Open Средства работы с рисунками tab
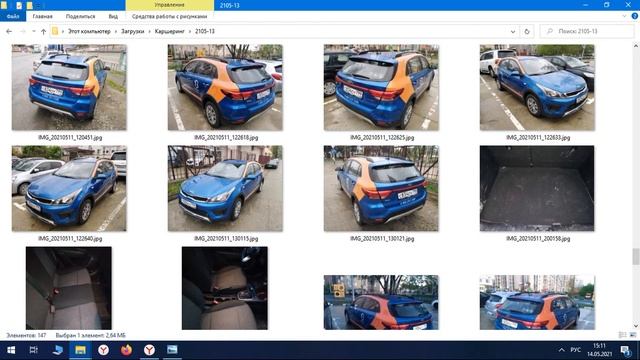Image resolution: width=640 pixels, height=360 pixels. pos(169,16)
